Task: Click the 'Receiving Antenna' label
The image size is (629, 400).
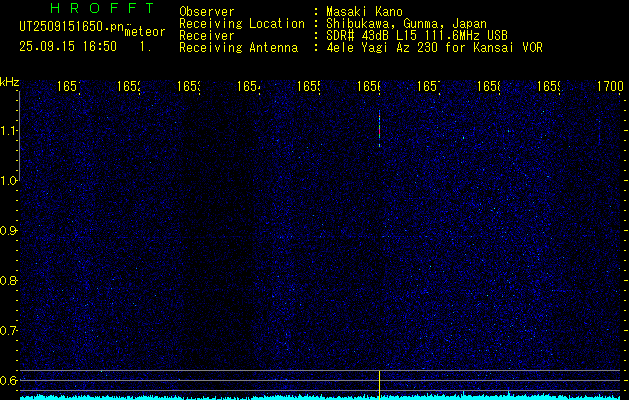Action: point(238,48)
